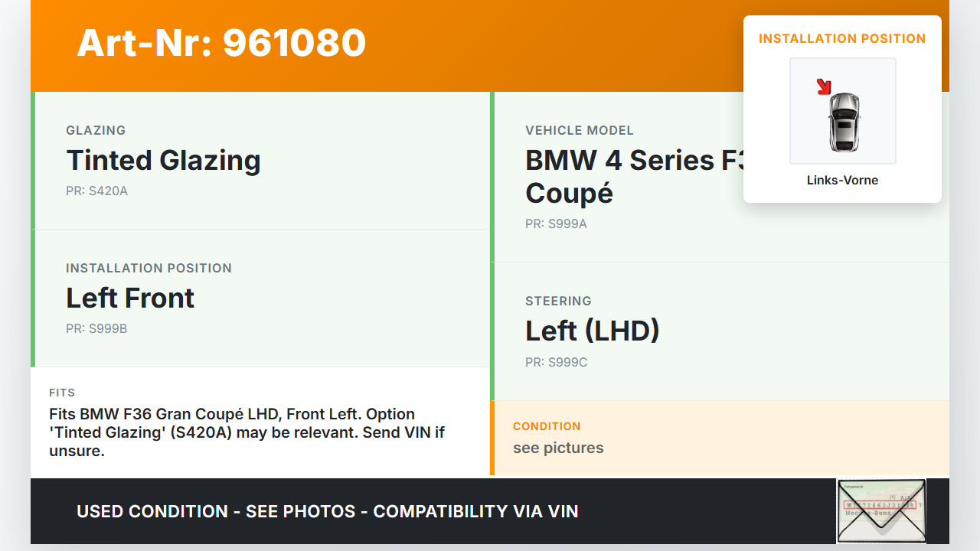
Task: Click the red arrow on car diagram
Action: pos(824,86)
